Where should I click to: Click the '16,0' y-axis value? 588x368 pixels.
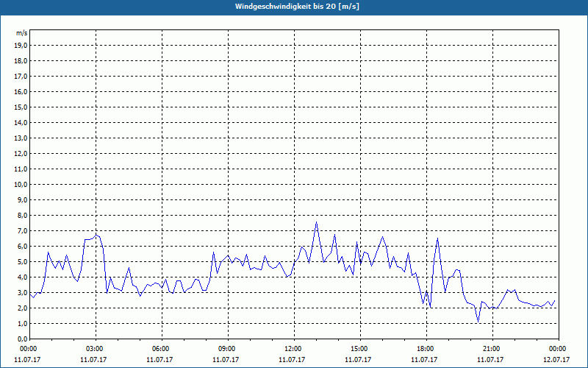tap(21, 91)
